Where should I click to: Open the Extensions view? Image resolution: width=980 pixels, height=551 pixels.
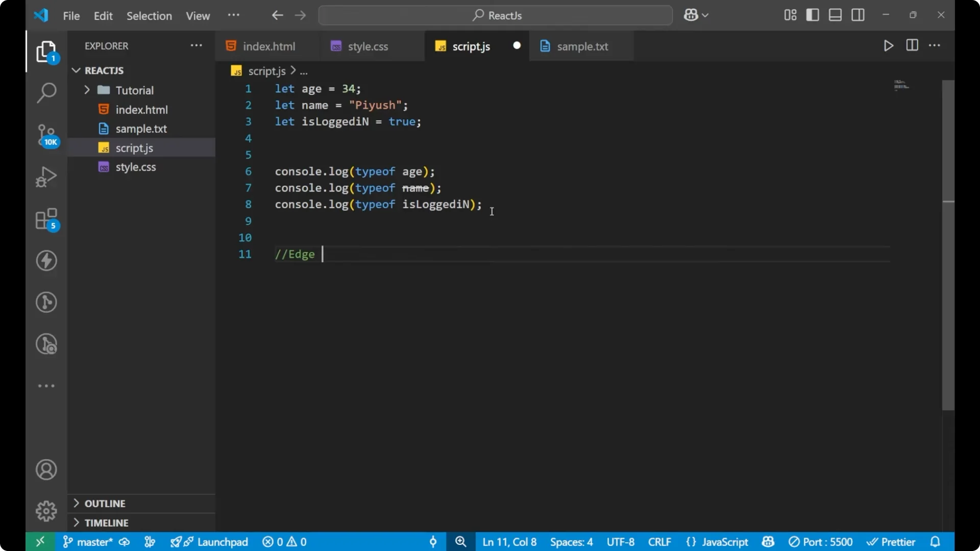[x=46, y=219]
